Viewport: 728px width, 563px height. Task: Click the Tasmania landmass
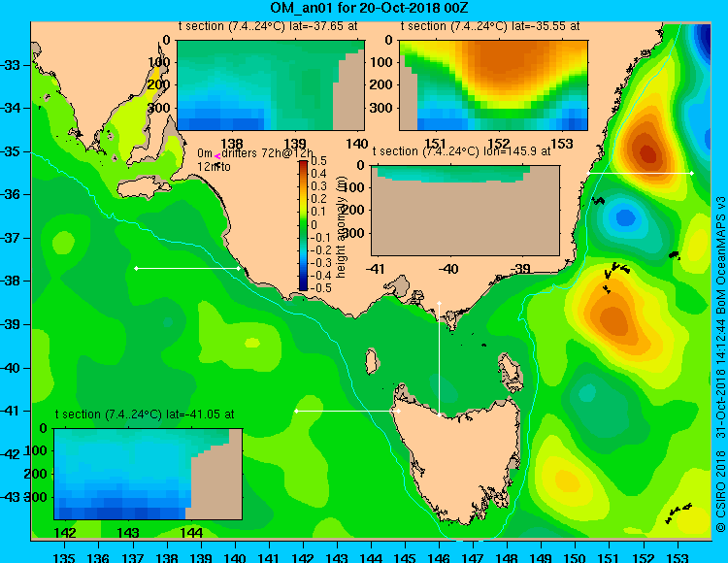(x=460, y=459)
